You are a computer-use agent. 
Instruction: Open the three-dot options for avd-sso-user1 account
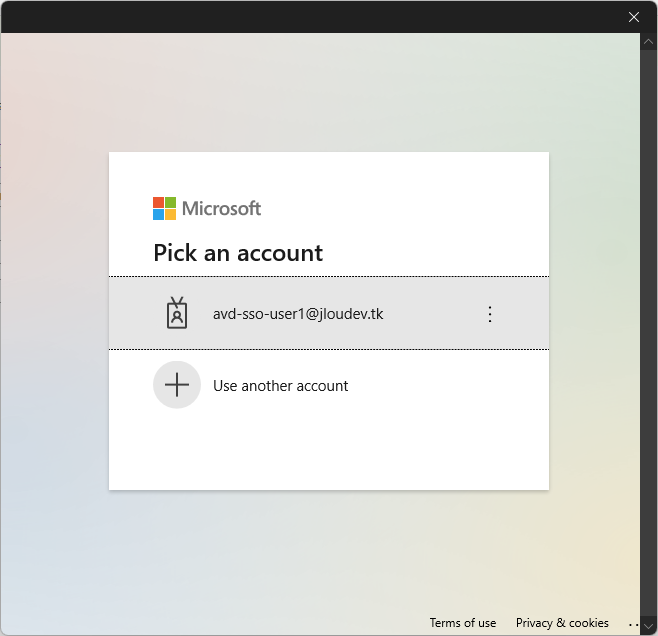(490, 314)
